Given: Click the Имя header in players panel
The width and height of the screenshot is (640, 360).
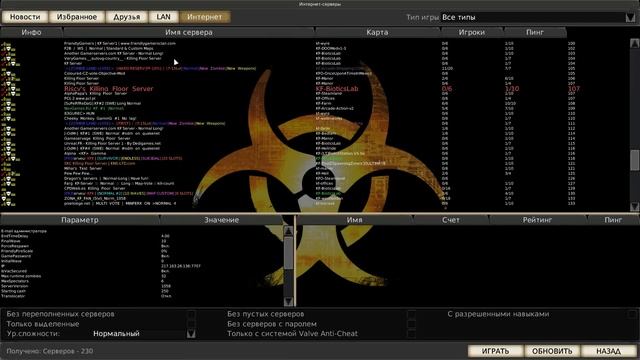Looking at the screenshot, I should point(354,220).
